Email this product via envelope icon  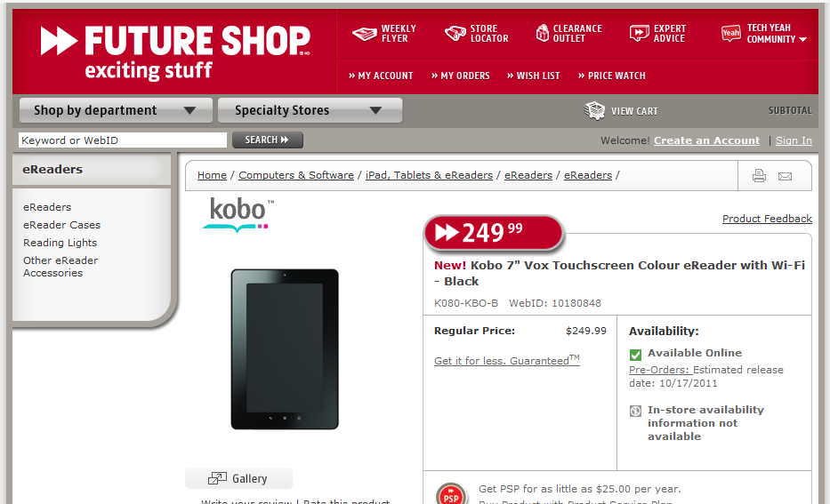pos(785,176)
